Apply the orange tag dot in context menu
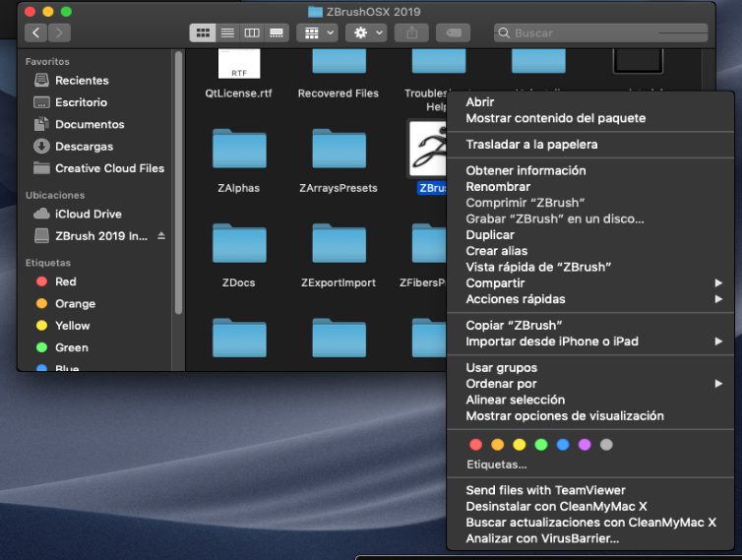The width and height of the screenshot is (742, 560). (x=497, y=445)
